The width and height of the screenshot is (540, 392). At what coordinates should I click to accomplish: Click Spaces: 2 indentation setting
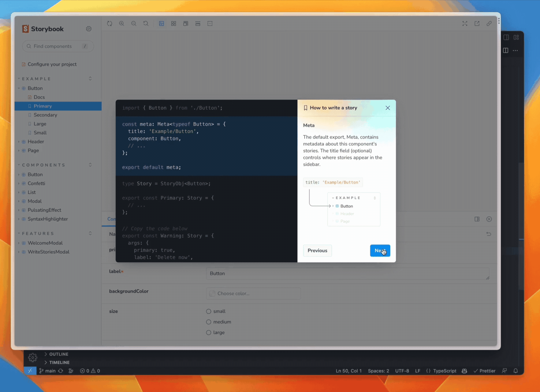coord(379,371)
